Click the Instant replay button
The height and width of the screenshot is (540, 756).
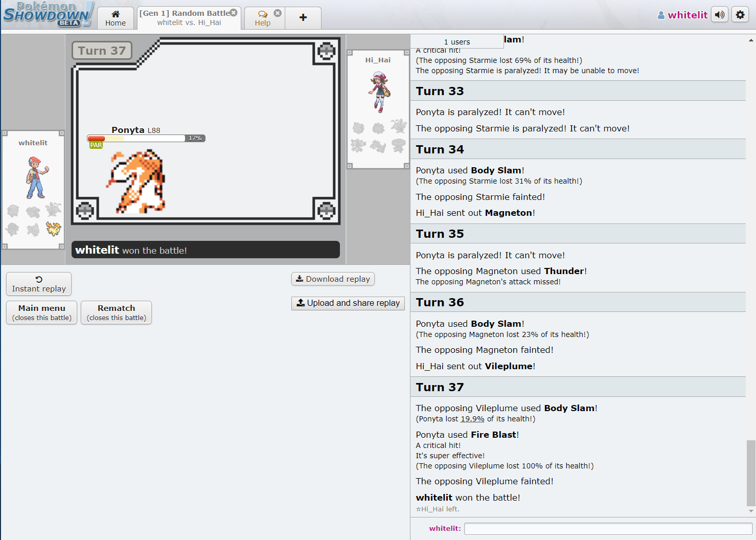click(x=39, y=284)
